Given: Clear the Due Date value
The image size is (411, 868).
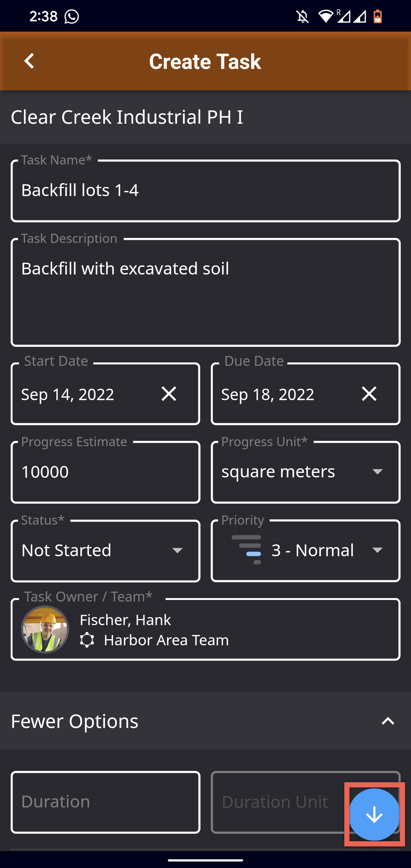Looking at the screenshot, I should (369, 394).
